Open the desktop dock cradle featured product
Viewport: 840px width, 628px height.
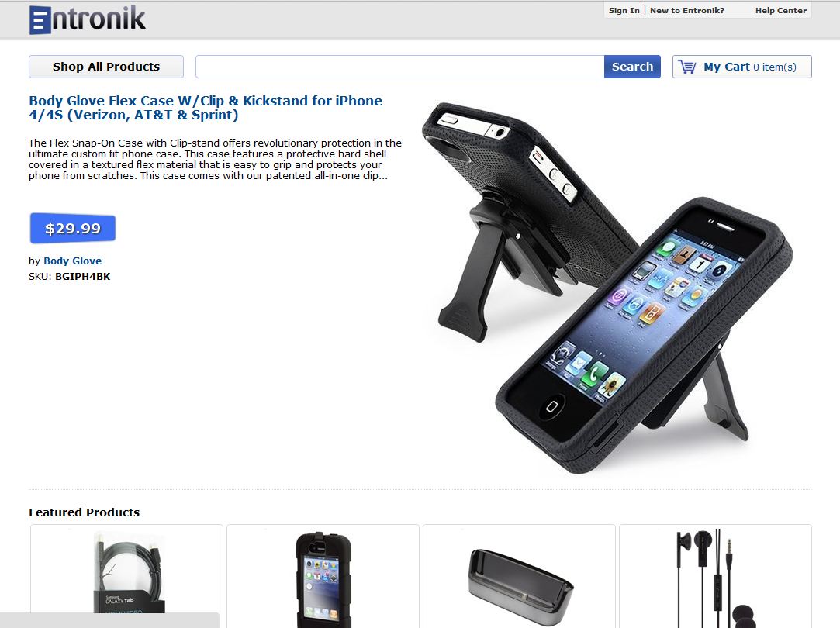519,575
